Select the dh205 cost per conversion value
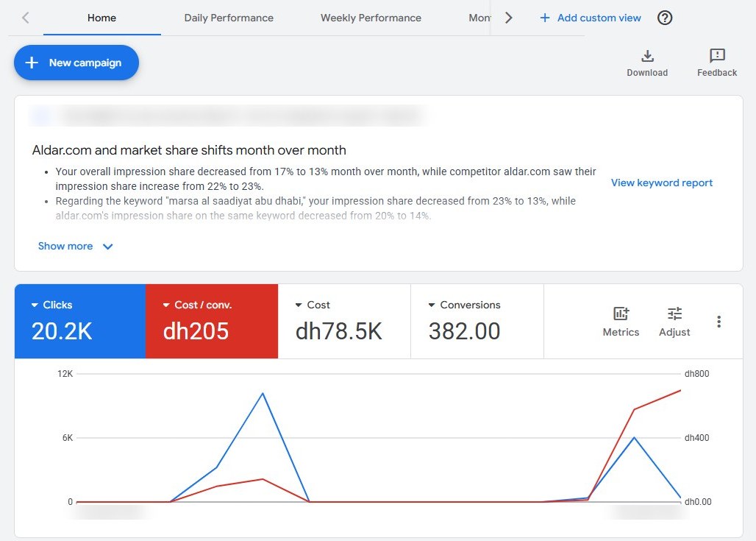 click(x=196, y=331)
